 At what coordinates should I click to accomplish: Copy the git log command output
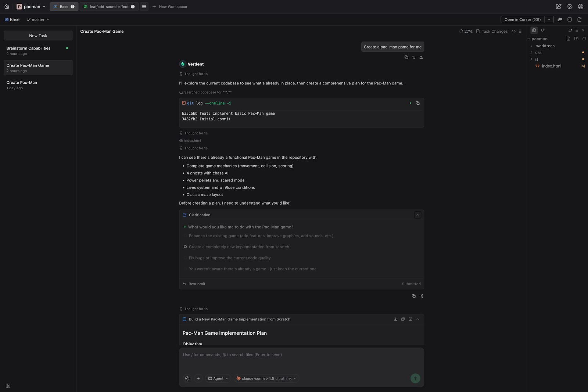coord(417,103)
